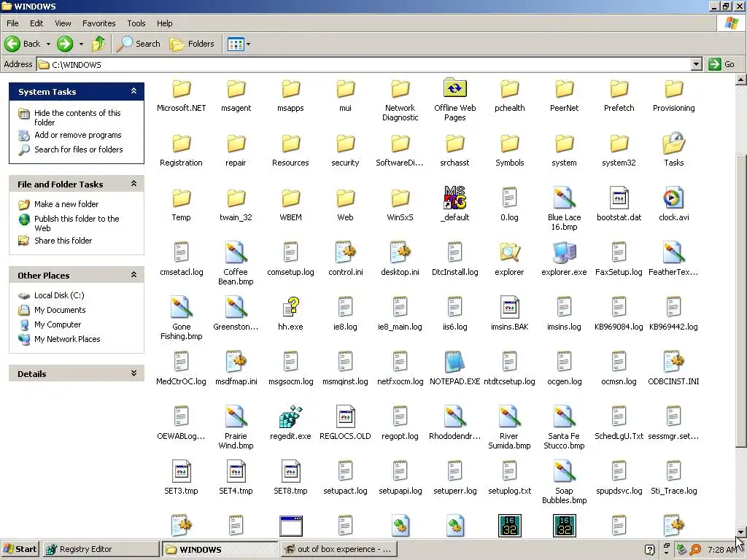The height and width of the screenshot is (560, 747).
Task: Go to My Network Places
Action: (x=67, y=339)
